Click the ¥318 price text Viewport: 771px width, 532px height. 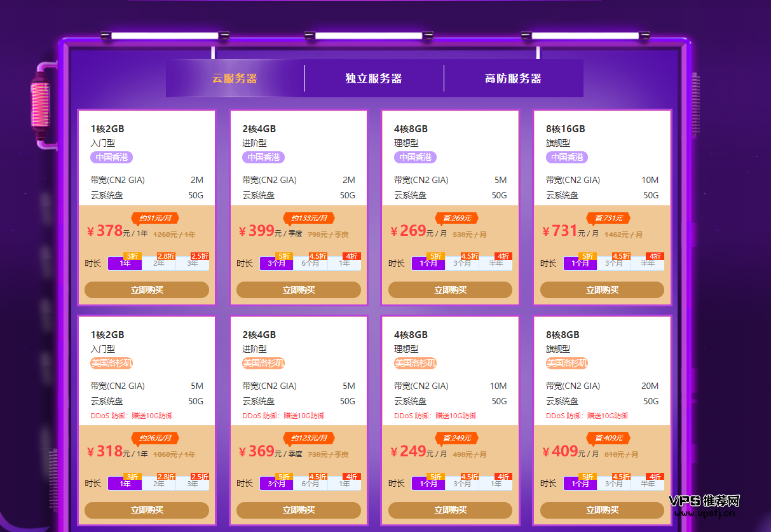click(106, 451)
